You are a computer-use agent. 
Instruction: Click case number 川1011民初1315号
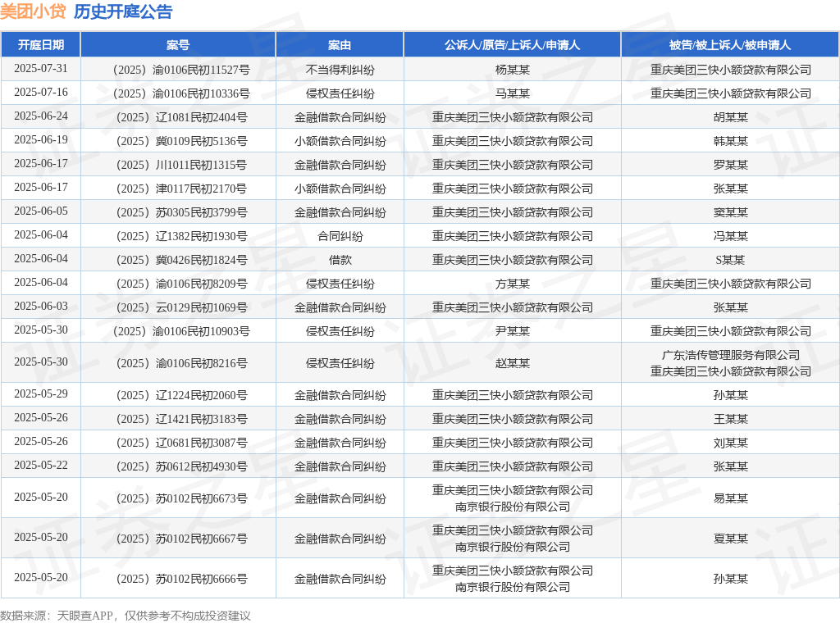(x=181, y=165)
